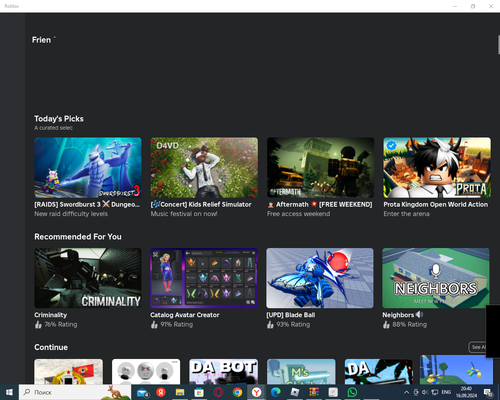
Task: Click the 'Catalog Avatar Creator' title
Action: pos(185,315)
